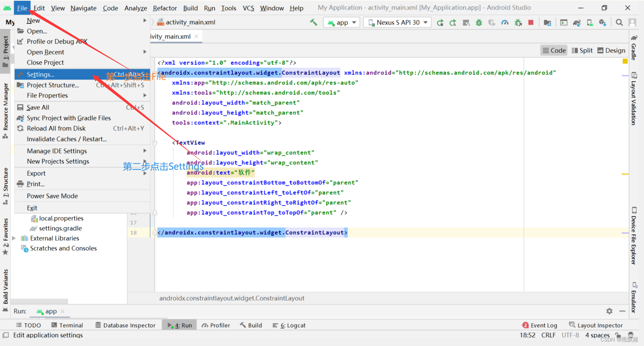Screen dimensions: 644x346
Task: Start debugging with the green bug icon
Action: click(x=479, y=23)
